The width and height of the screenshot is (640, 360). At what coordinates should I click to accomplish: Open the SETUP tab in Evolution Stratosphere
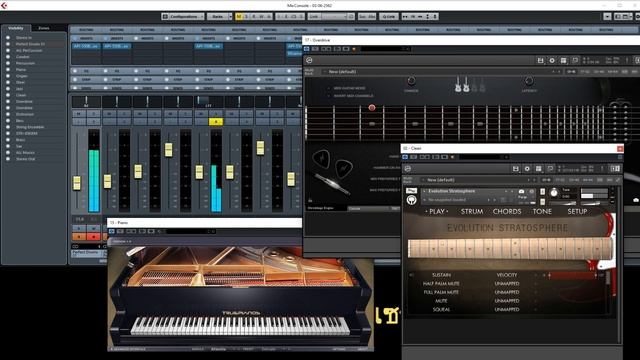[x=577, y=211]
